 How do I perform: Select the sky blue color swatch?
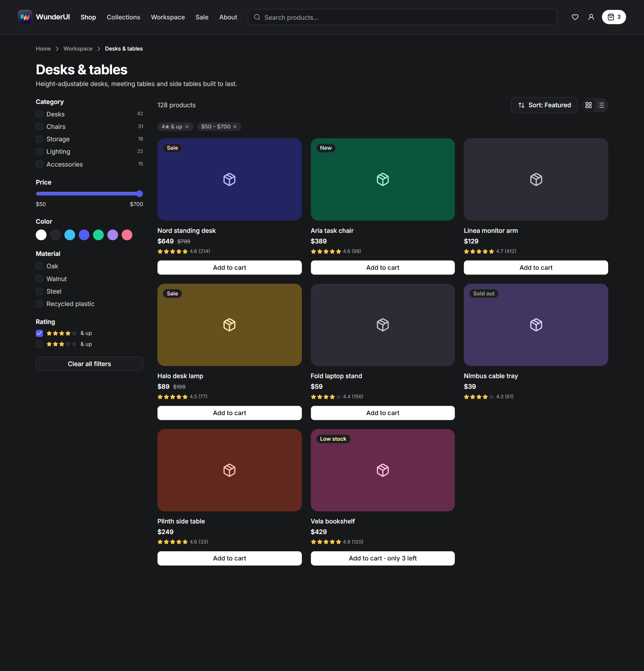pyautogui.click(x=70, y=235)
